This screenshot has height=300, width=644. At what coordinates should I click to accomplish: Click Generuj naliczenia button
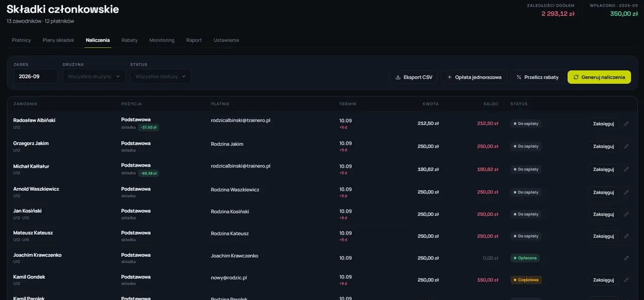point(599,77)
